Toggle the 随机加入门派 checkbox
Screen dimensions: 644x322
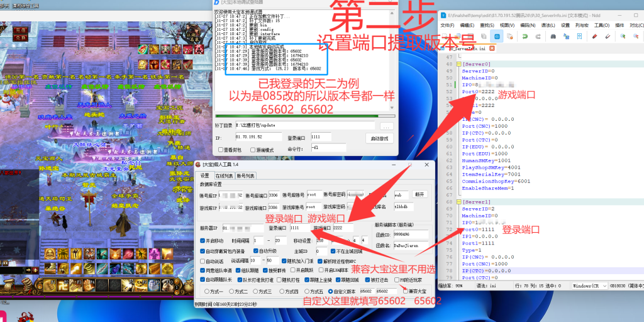[284, 261]
